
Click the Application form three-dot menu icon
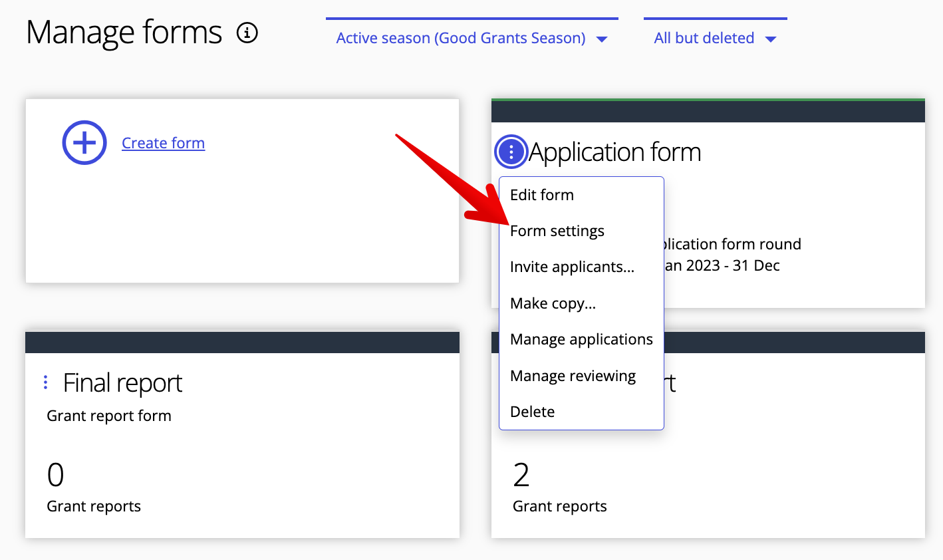511,152
